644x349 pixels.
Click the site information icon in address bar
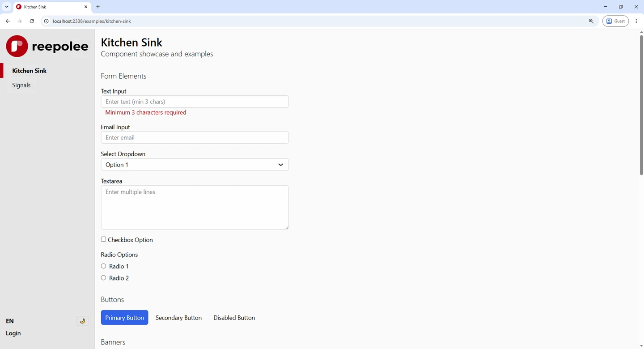pos(46,21)
